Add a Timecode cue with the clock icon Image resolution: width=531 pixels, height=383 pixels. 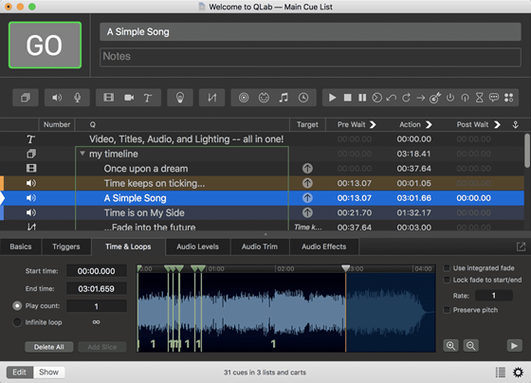(x=303, y=98)
